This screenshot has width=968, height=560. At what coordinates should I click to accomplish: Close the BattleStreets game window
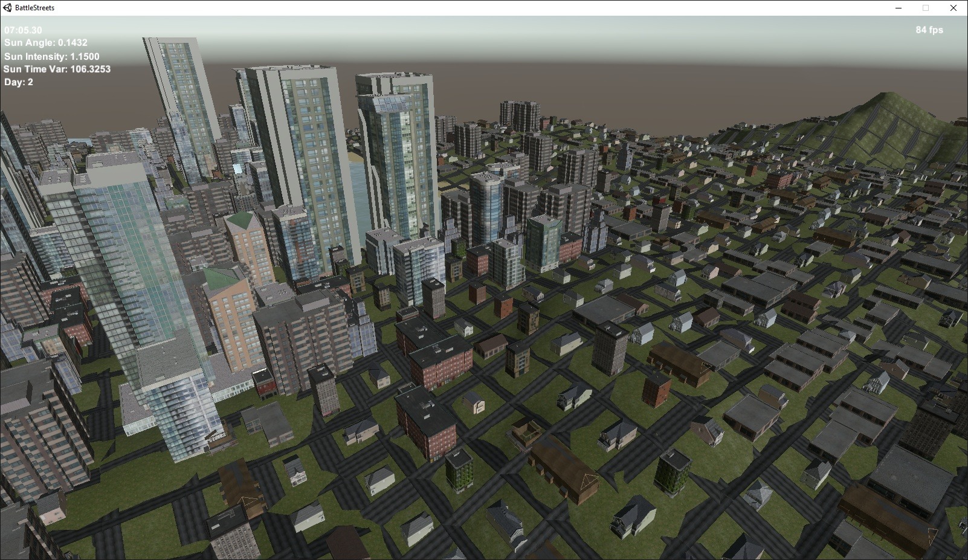[x=953, y=8]
